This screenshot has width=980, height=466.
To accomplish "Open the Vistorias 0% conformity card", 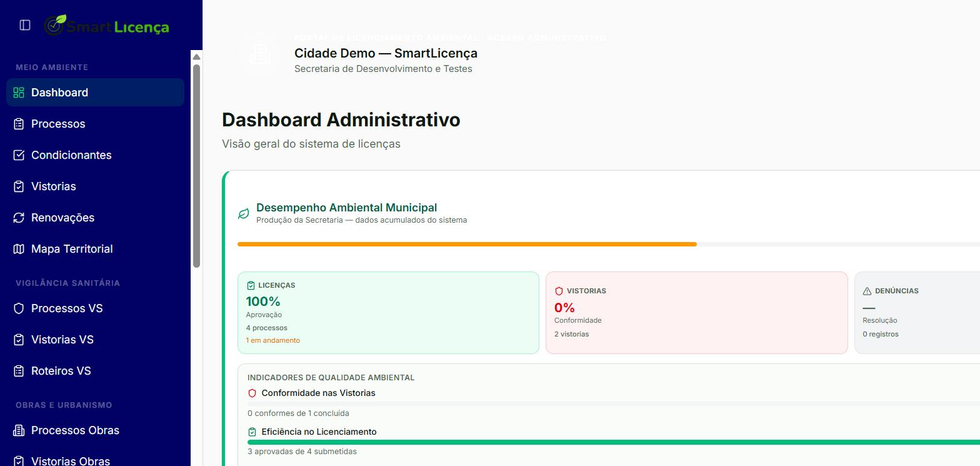I will pyautogui.click(x=697, y=313).
